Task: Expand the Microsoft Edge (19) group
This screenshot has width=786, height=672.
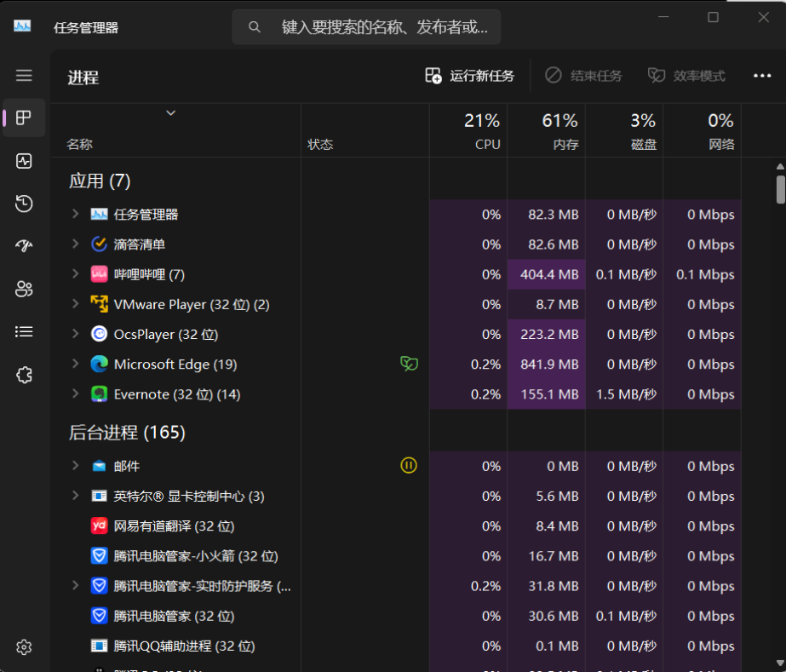Action: (75, 364)
